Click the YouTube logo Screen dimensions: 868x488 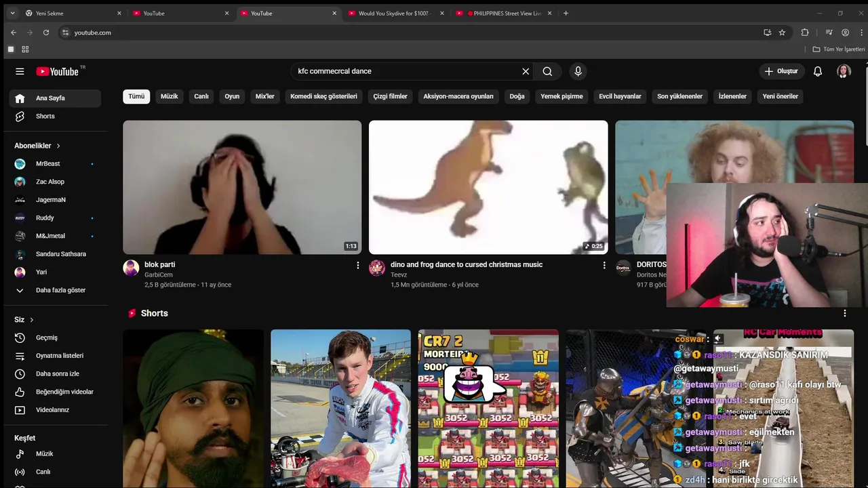tap(58, 71)
